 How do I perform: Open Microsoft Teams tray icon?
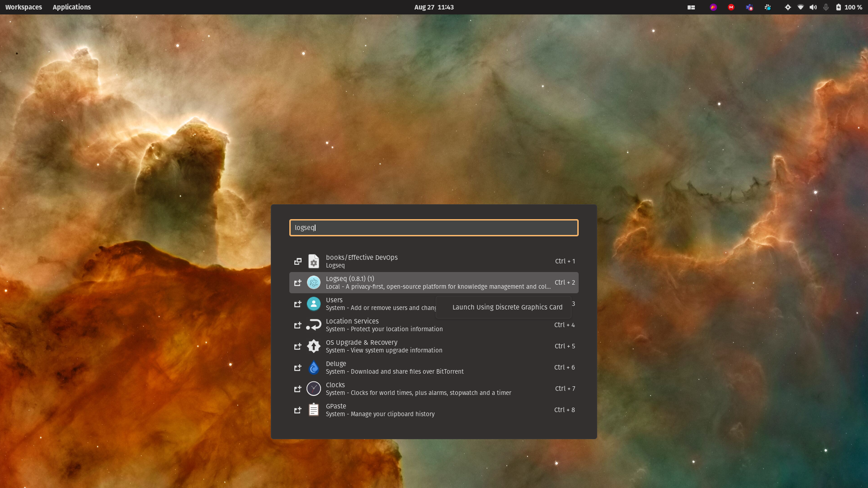pyautogui.click(x=749, y=7)
